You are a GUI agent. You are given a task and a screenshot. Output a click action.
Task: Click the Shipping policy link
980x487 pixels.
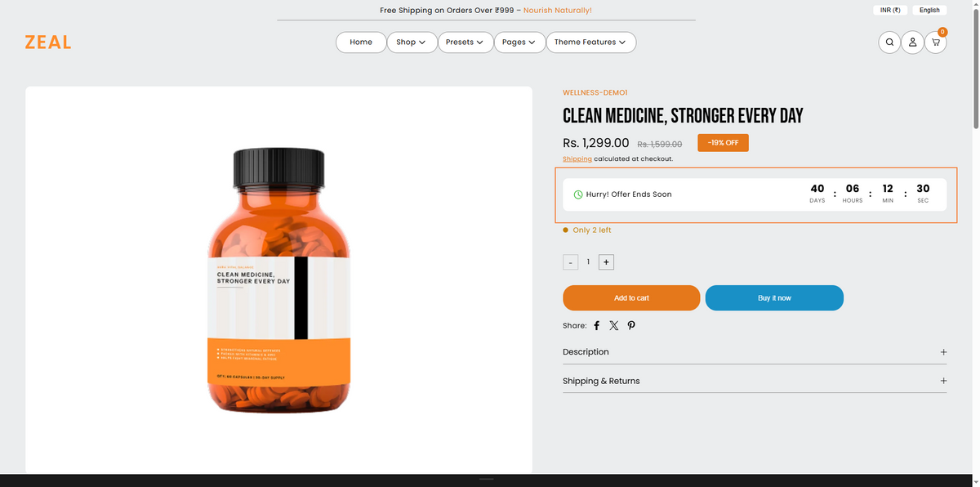click(577, 159)
